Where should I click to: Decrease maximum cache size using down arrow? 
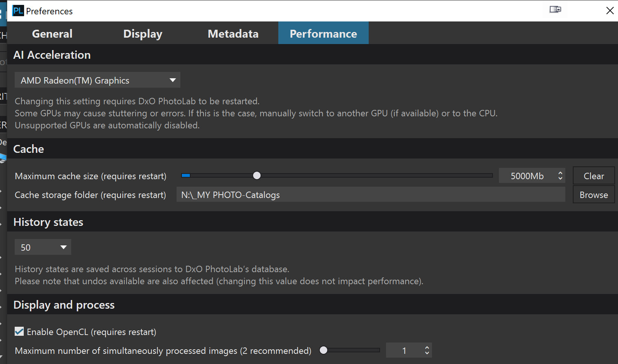coord(560,178)
